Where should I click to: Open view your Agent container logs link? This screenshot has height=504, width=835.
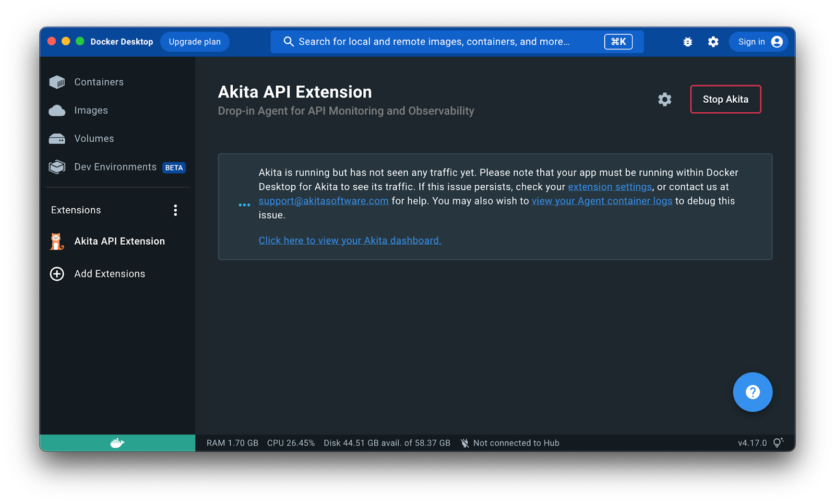[x=602, y=201]
